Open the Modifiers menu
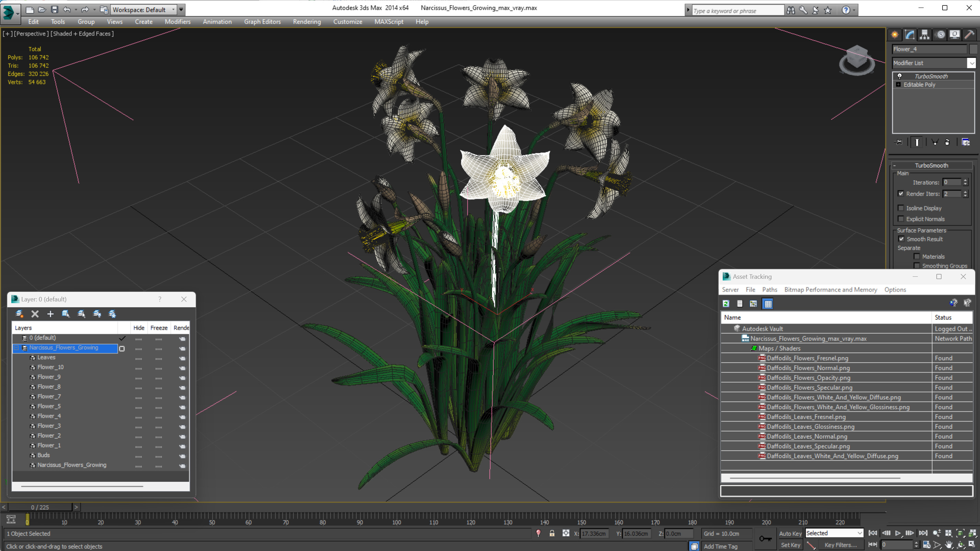The height and width of the screenshot is (551, 980). [177, 22]
